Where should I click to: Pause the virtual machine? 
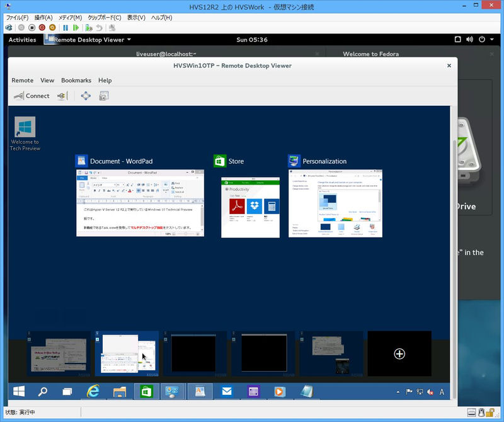coord(66,28)
